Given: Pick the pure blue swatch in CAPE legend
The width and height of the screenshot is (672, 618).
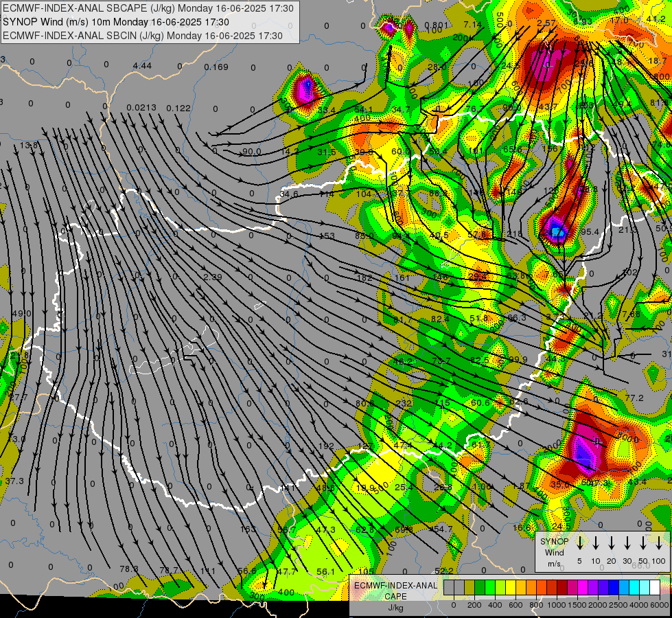Looking at the screenshot, I should coord(614,588).
